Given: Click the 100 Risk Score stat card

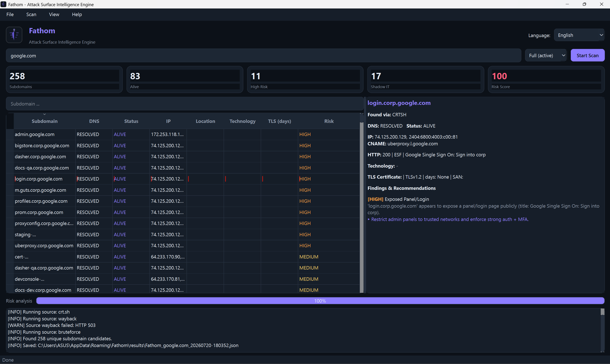Looking at the screenshot, I should [546, 79].
